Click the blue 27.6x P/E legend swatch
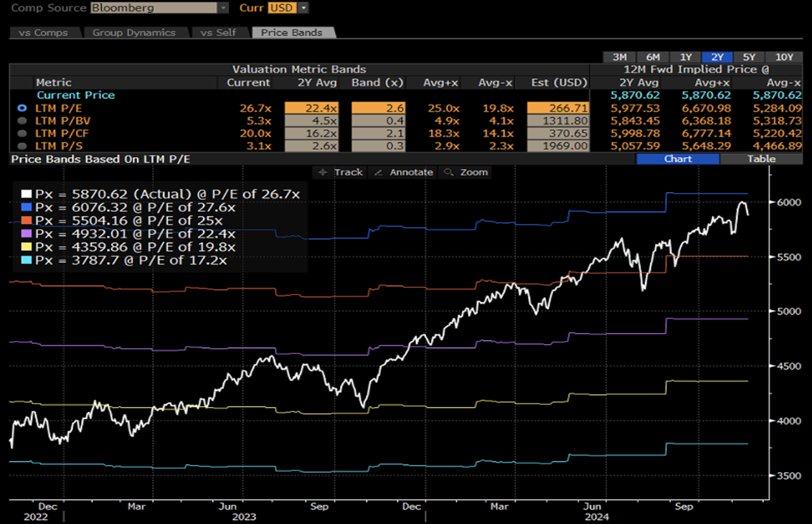 click(x=27, y=207)
